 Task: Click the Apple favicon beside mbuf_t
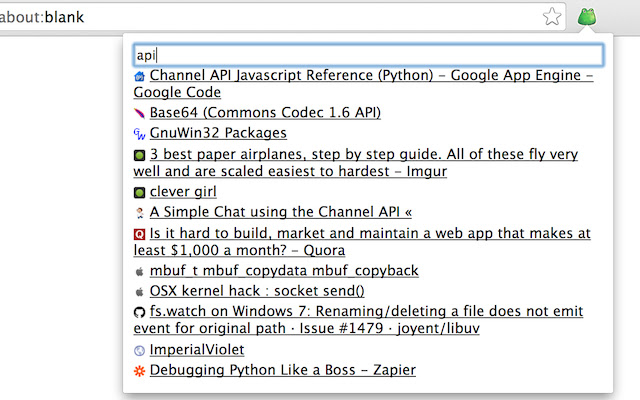click(139, 271)
